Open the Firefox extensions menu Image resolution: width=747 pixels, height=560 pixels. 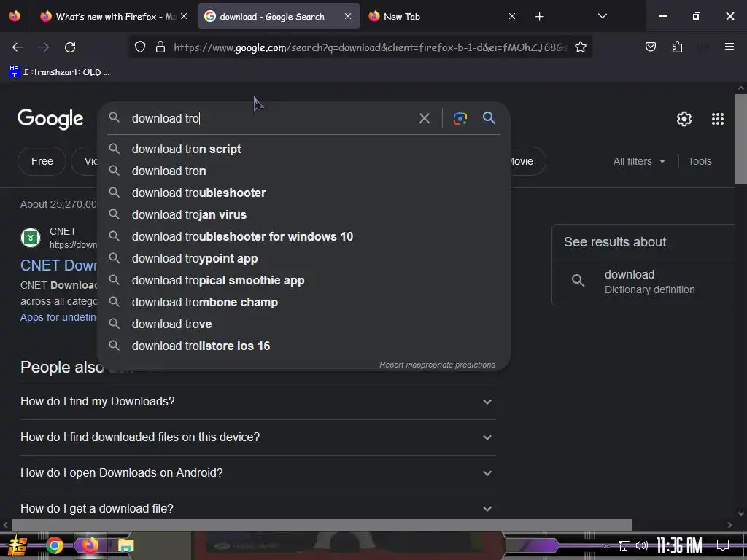(x=677, y=47)
